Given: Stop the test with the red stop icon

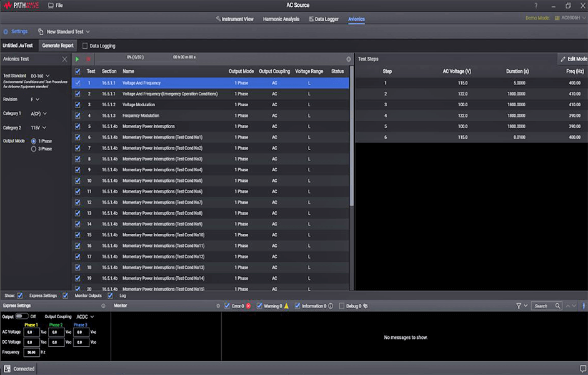Looking at the screenshot, I should click(88, 59).
